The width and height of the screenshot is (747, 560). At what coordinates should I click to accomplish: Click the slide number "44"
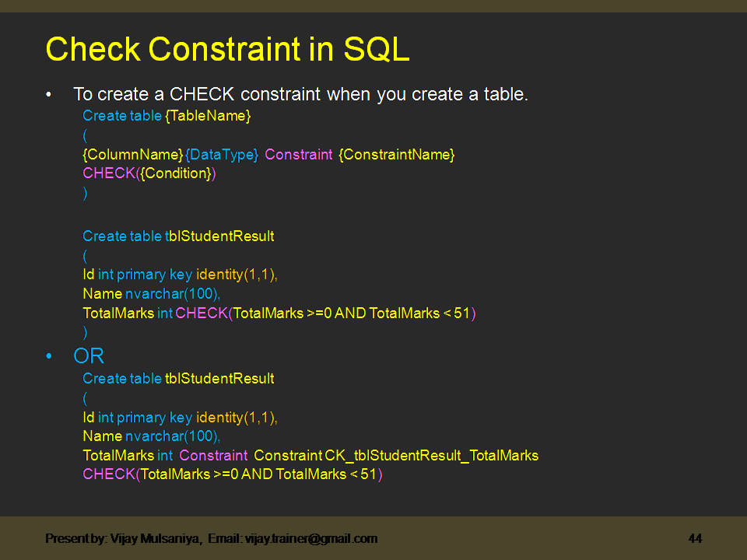[695, 538]
